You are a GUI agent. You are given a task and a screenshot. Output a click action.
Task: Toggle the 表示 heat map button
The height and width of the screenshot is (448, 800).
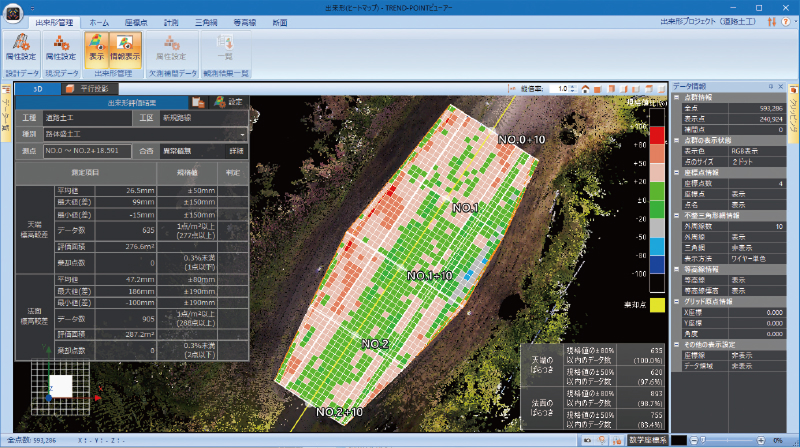tap(97, 47)
